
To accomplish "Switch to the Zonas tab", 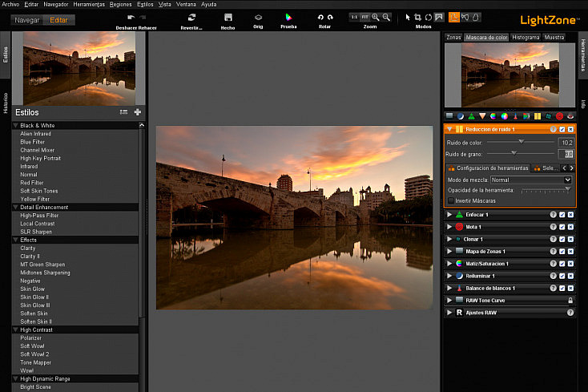I will 453,37.
